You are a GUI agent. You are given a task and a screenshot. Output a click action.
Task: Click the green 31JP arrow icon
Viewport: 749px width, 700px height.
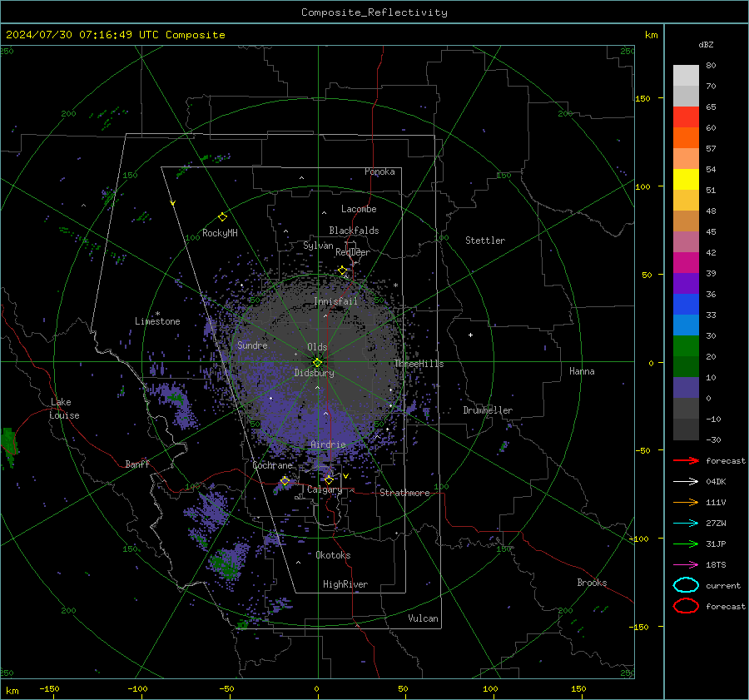click(x=686, y=544)
